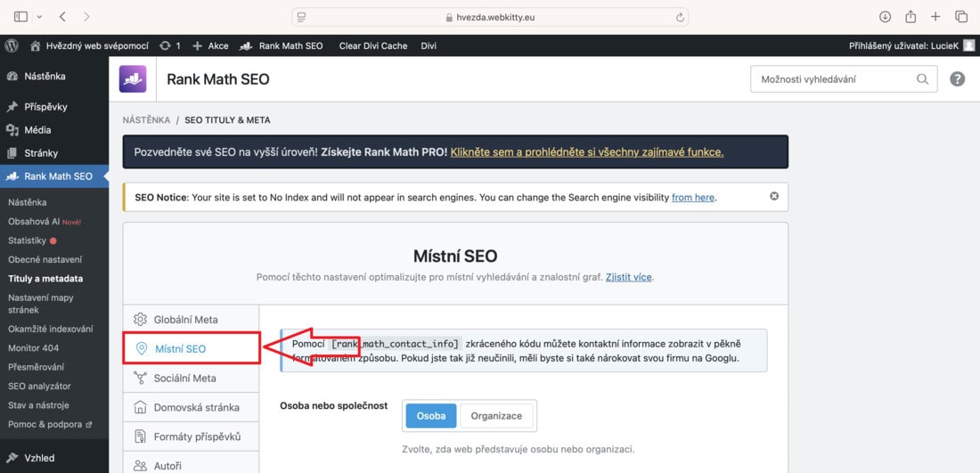
Task: Open the Místní SEO tab
Action: point(192,348)
